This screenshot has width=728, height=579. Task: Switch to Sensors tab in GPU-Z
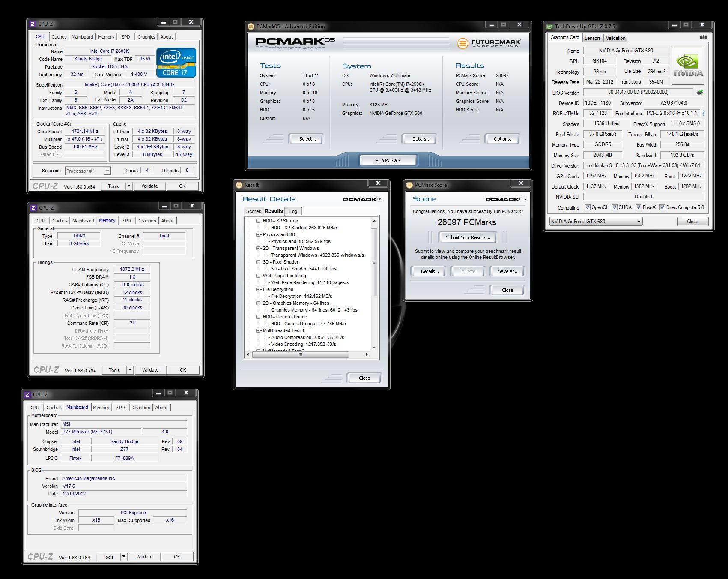tap(593, 38)
